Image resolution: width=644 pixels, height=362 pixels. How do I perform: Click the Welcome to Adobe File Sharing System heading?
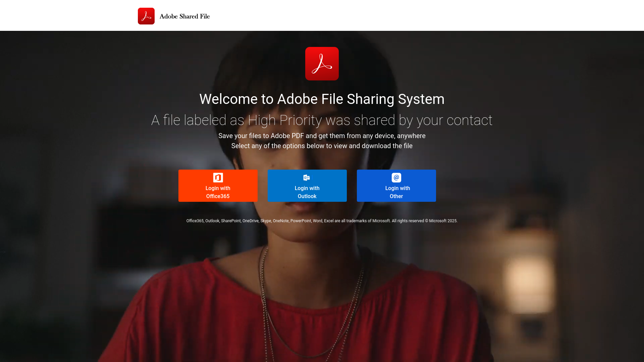pyautogui.click(x=322, y=99)
